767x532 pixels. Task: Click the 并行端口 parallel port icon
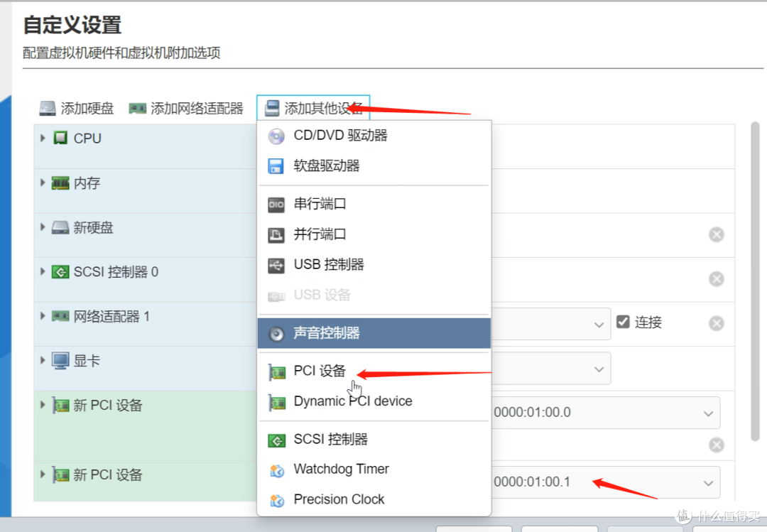pyautogui.click(x=277, y=234)
